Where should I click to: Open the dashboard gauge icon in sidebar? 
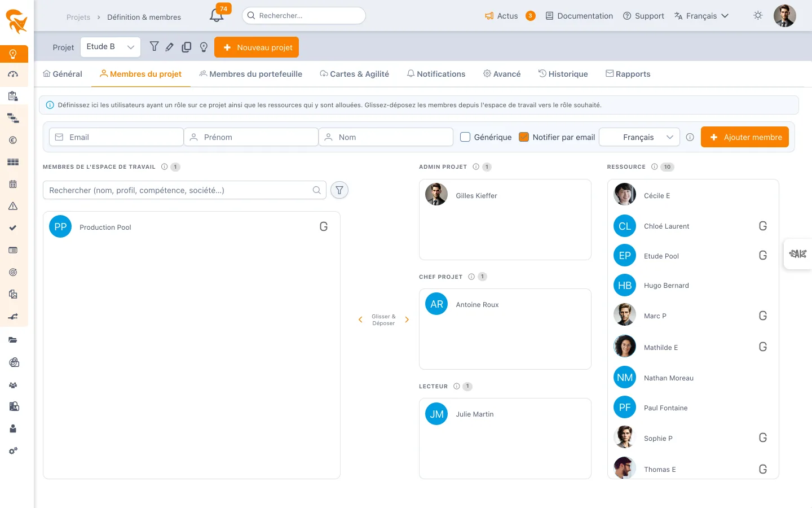(13, 74)
